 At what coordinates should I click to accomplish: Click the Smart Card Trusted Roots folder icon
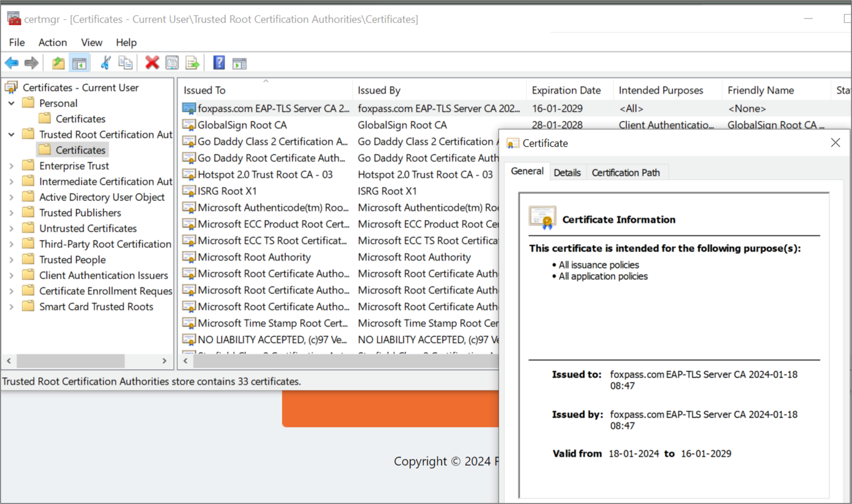[x=28, y=306]
